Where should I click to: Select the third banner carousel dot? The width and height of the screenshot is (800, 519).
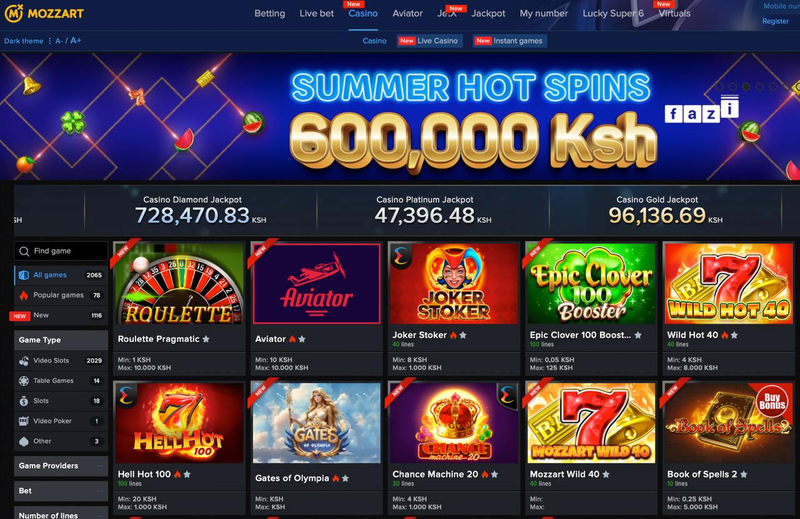point(746,87)
